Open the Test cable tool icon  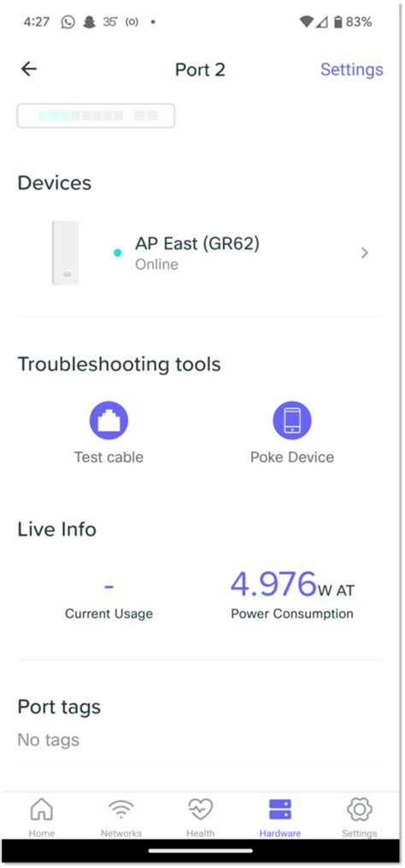109,421
